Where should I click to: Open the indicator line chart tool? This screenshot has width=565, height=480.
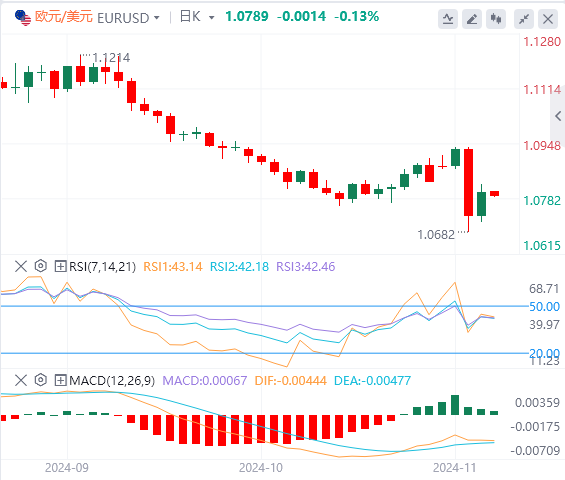pyautogui.click(x=448, y=19)
